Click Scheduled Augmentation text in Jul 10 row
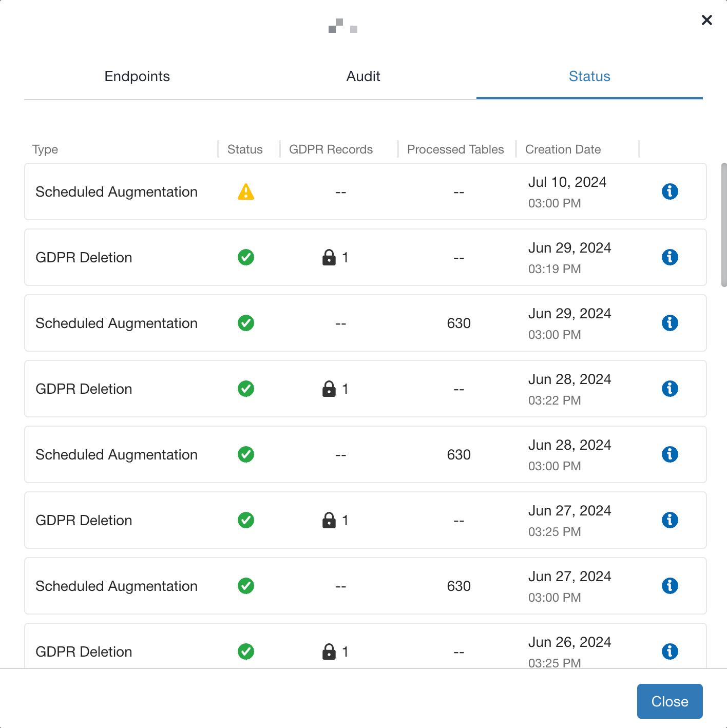This screenshot has height=728, width=727. coord(117,191)
